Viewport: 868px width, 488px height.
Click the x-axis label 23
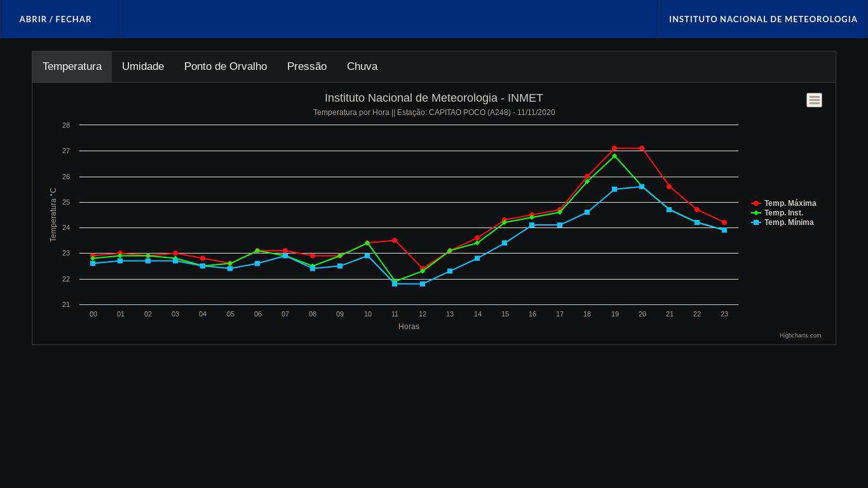(x=724, y=315)
